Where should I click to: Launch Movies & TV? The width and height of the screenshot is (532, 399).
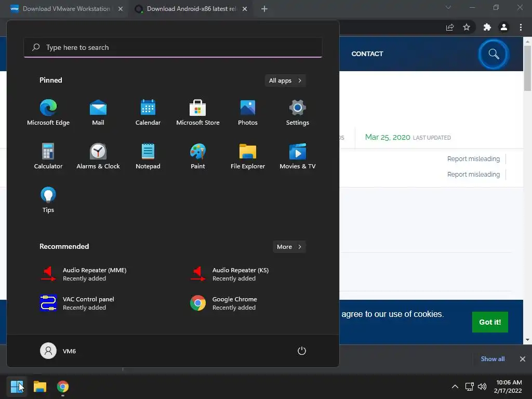click(x=298, y=156)
